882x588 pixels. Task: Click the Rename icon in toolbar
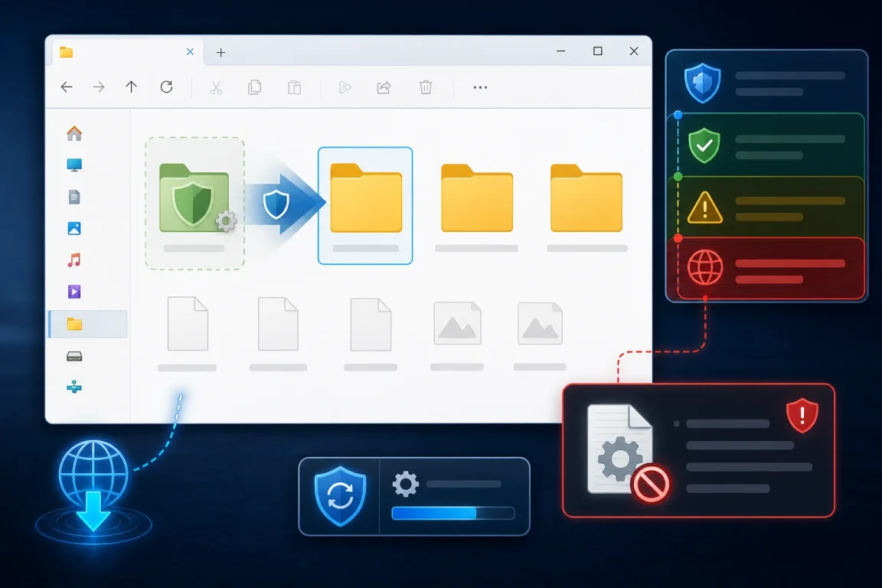[x=345, y=87]
